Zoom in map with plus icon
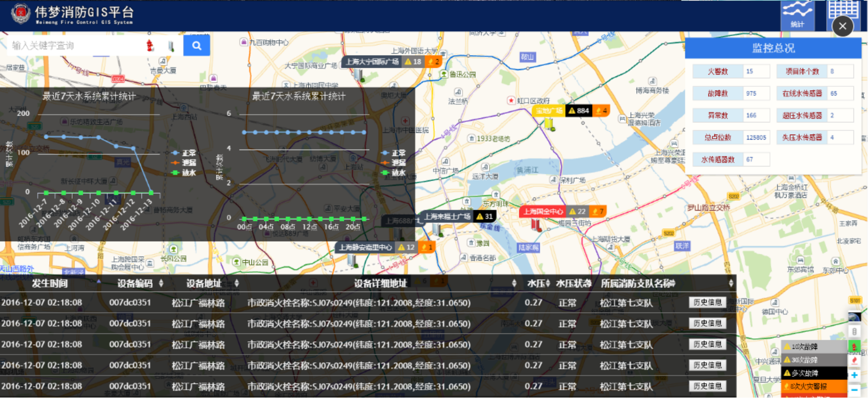Viewport: 868px width, 398px height. point(854,375)
